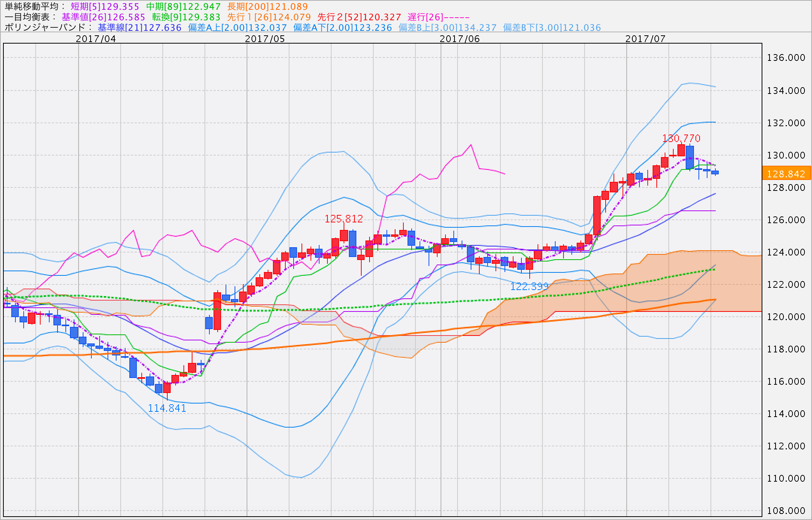
Task: Click the short-term moving average label 短期[5]129.355
Action: 105,6
